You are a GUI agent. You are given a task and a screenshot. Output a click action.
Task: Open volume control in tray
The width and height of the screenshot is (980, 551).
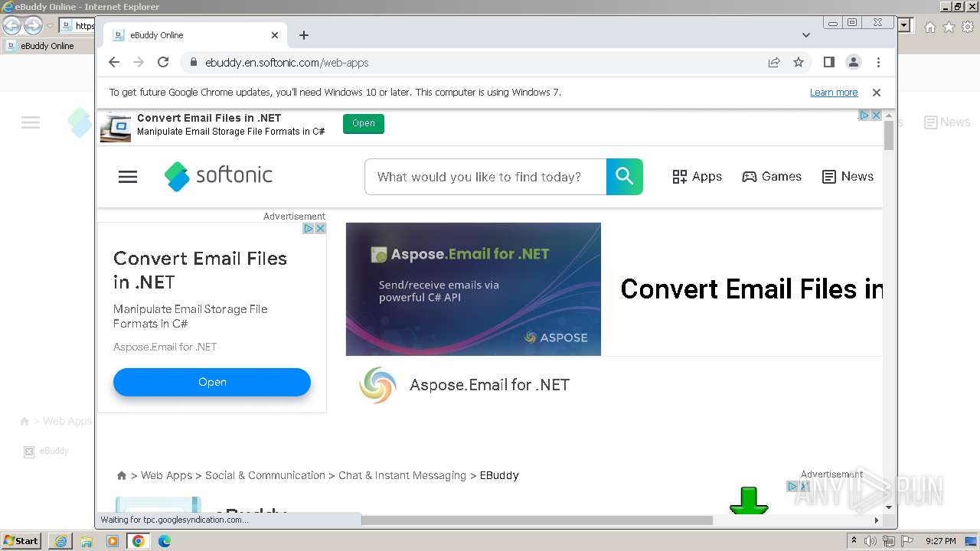click(x=871, y=541)
